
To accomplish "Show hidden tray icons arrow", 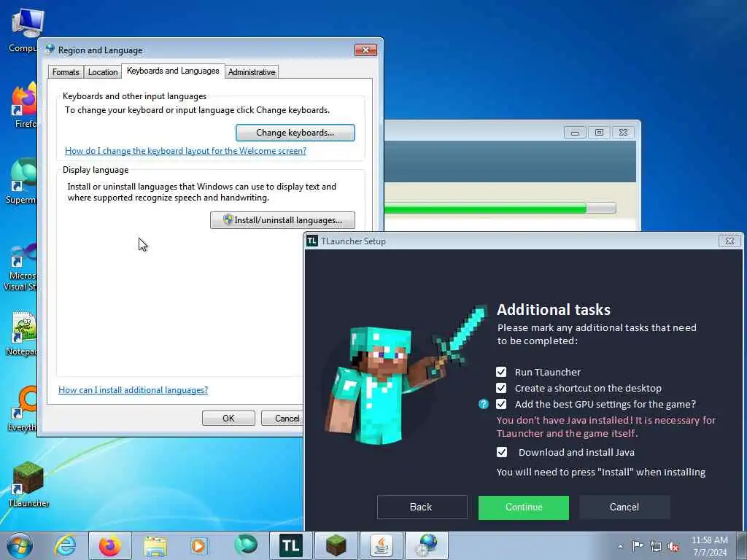I will [x=620, y=546].
